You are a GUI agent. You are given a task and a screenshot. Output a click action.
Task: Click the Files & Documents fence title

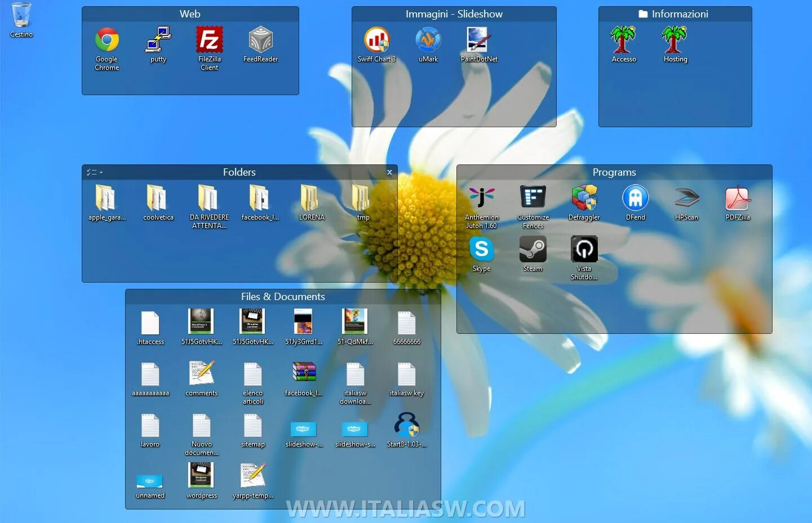point(283,297)
